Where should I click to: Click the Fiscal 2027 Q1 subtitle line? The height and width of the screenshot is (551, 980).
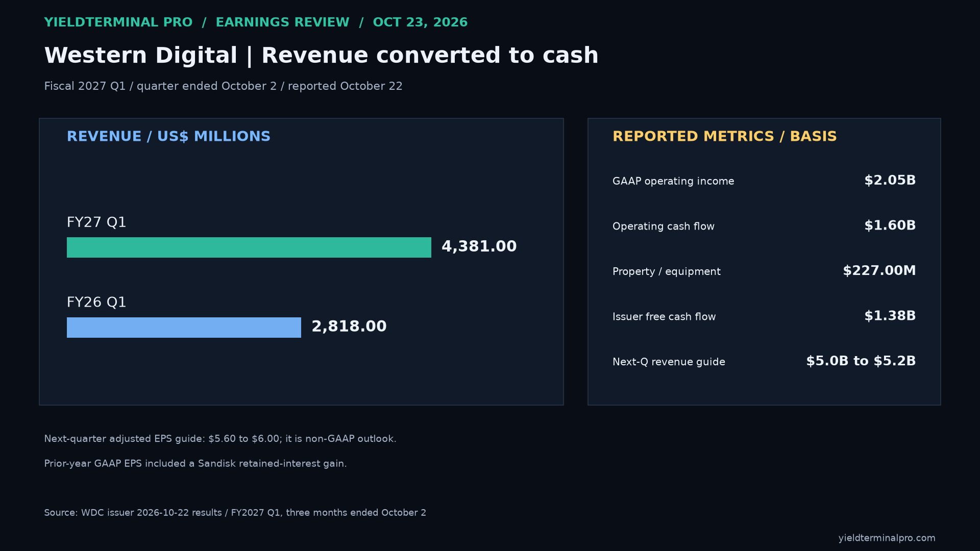[x=223, y=86]
